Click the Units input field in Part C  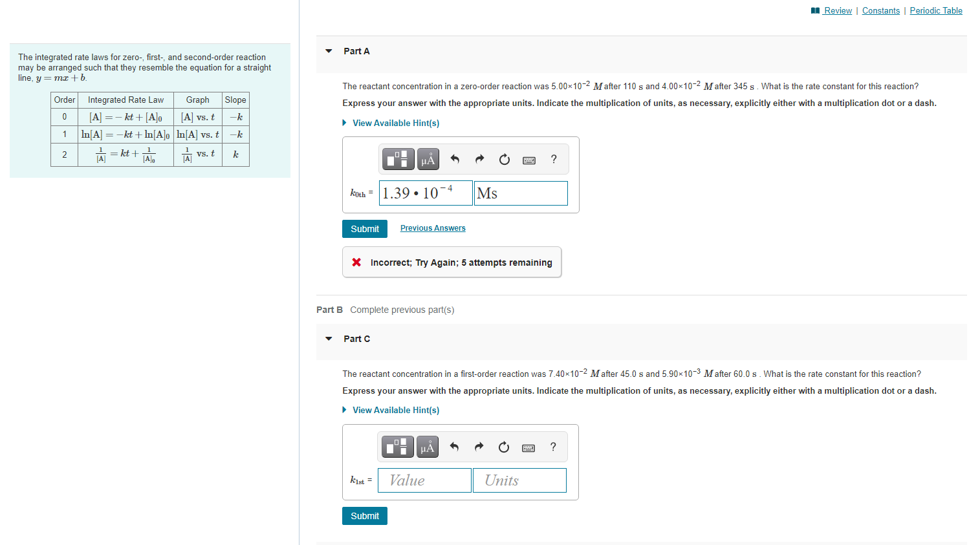[519, 480]
